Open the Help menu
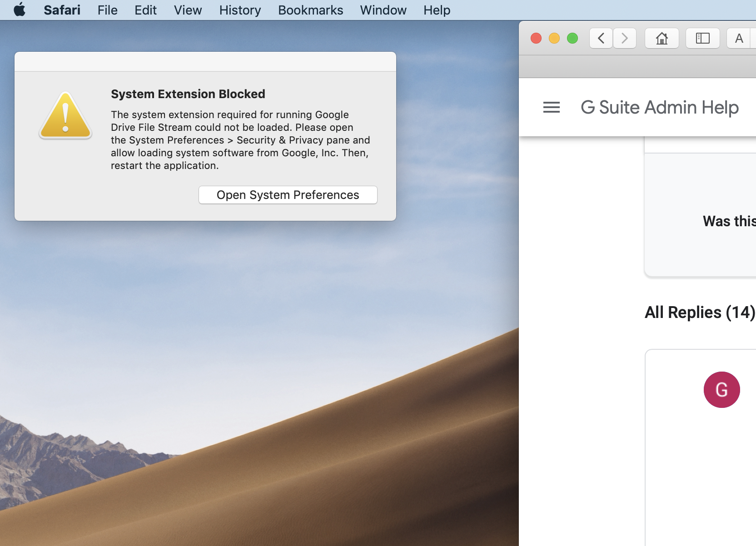Image resolution: width=756 pixels, height=546 pixels. click(437, 10)
